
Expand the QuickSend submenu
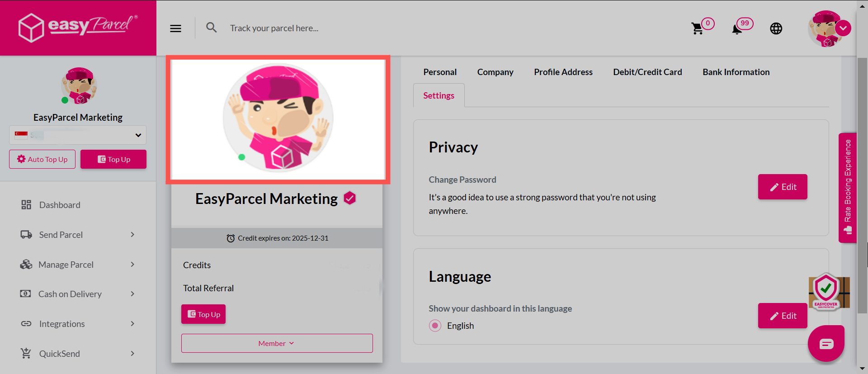coord(132,354)
